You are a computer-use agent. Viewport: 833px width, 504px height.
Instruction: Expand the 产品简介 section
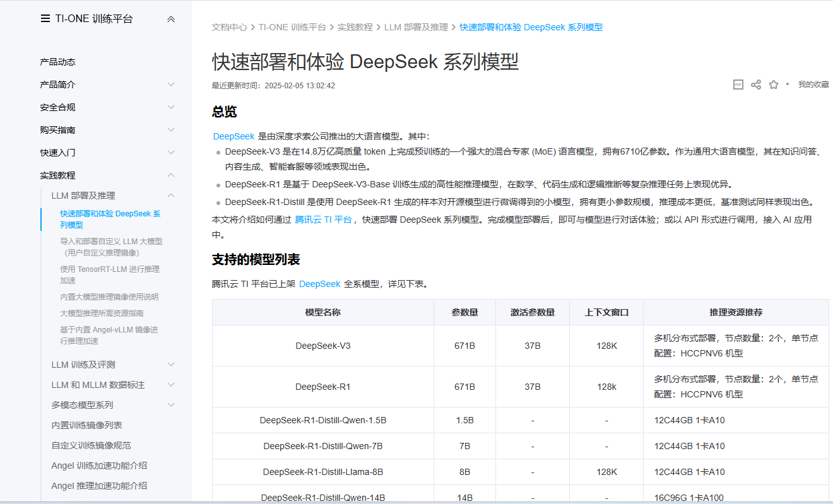click(171, 85)
